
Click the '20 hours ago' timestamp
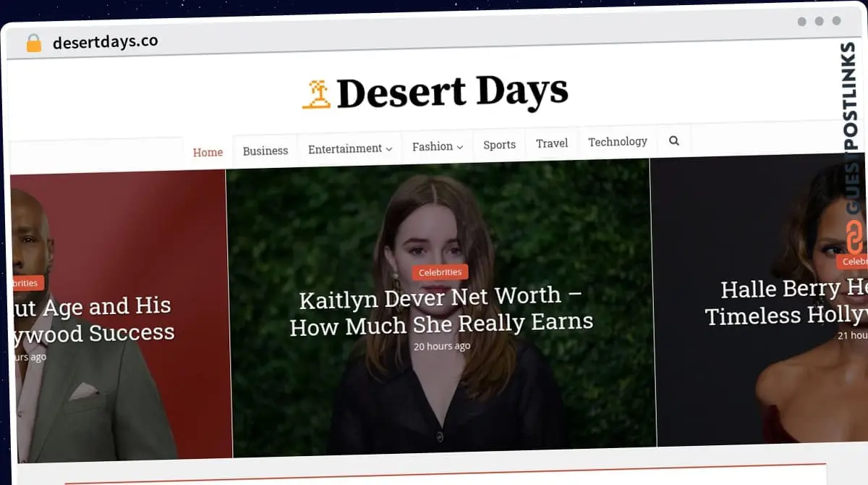442,346
